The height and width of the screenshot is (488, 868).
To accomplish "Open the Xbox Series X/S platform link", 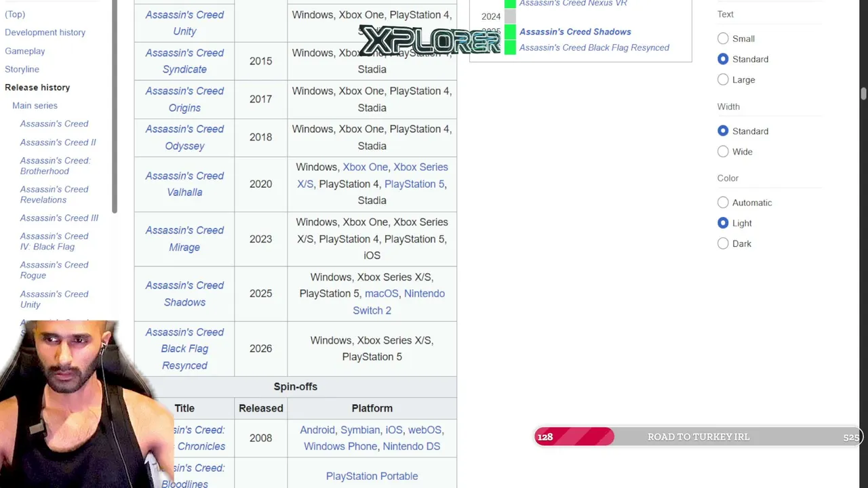I will click(x=372, y=175).
